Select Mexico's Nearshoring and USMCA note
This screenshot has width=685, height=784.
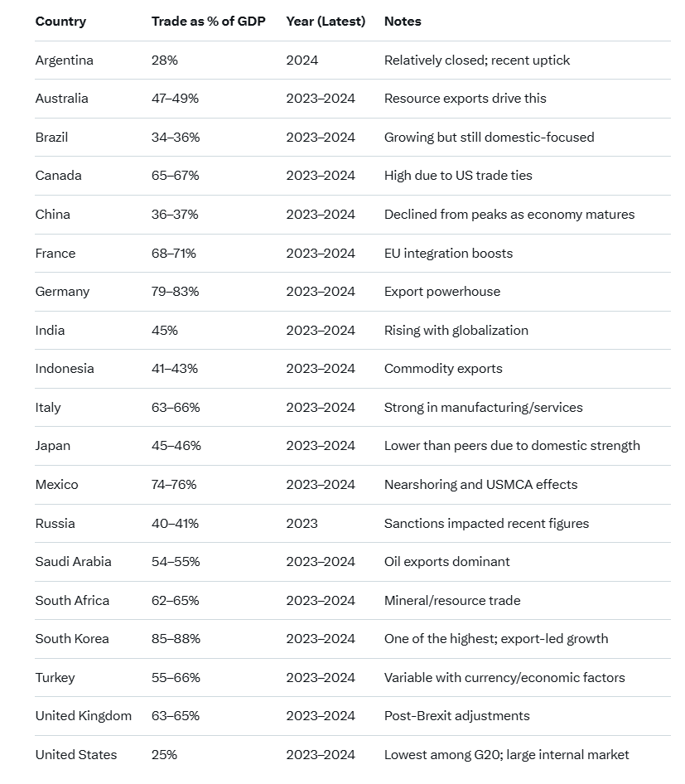click(x=480, y=485)
